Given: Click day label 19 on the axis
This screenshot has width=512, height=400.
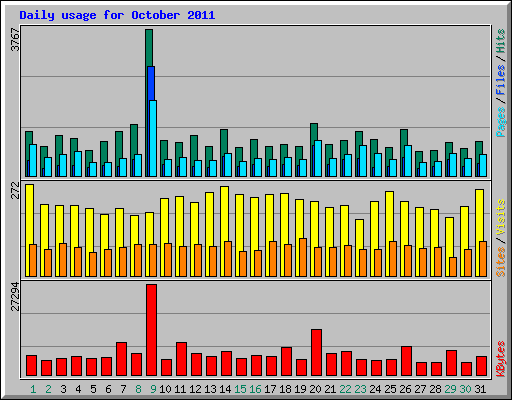Looking at the screenshot, I should 300,389.
